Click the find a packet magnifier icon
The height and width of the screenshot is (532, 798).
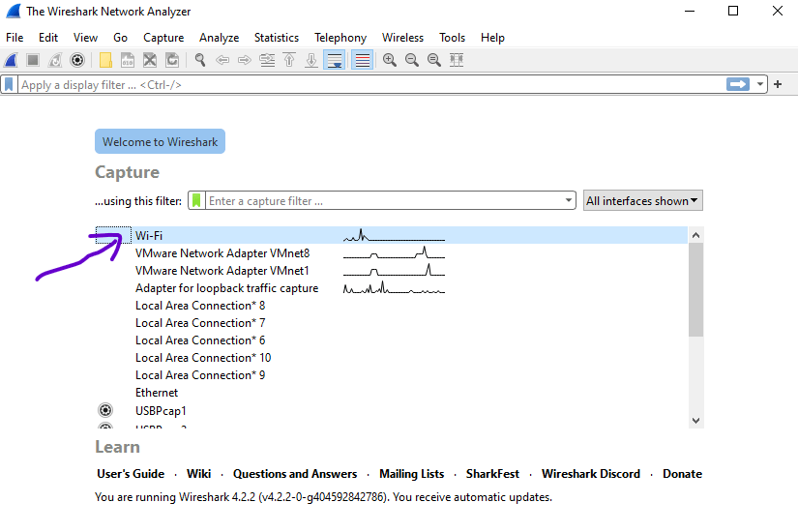coord(200,60)
